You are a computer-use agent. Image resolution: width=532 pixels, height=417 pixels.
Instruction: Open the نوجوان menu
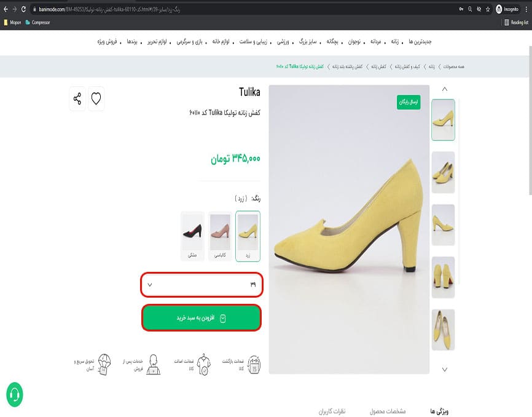coord(354,42)
